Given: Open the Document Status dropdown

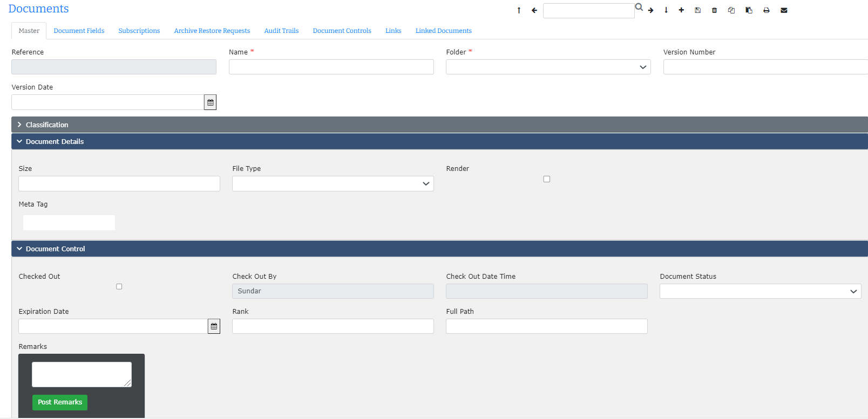Looking at the screenshot, I should click(x=760, y=291).
